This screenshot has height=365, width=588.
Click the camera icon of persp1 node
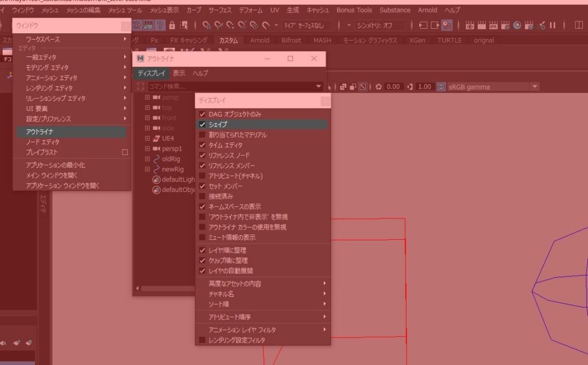[156, 149]
